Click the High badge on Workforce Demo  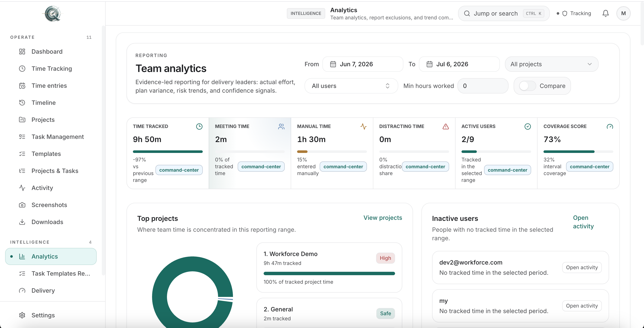[385, 258]
